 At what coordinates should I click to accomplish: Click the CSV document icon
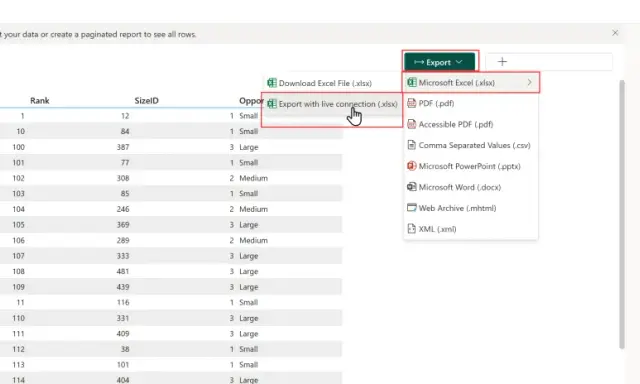coord(411,145)
